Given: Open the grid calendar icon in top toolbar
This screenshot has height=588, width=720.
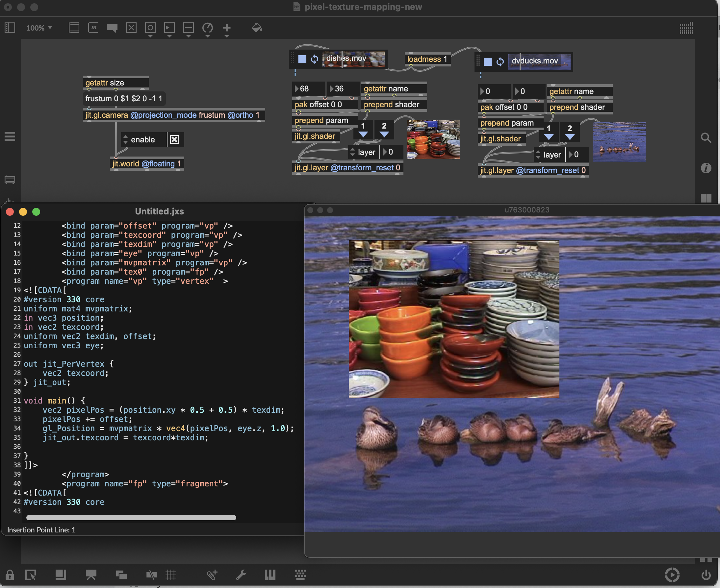Looking at the screenshot, I should click(x=686, y=29).
